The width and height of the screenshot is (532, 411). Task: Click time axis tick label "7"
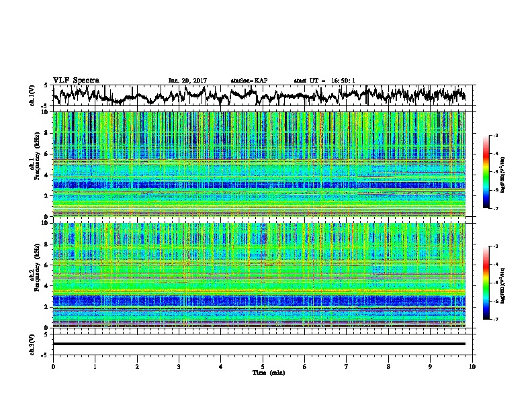pos(347,367)
